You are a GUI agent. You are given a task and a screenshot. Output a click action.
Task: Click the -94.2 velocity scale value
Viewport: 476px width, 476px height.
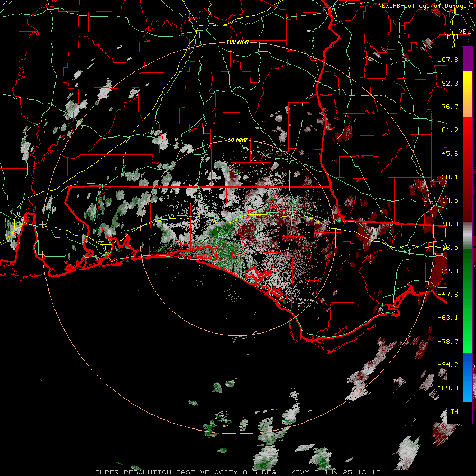[448, 365]
